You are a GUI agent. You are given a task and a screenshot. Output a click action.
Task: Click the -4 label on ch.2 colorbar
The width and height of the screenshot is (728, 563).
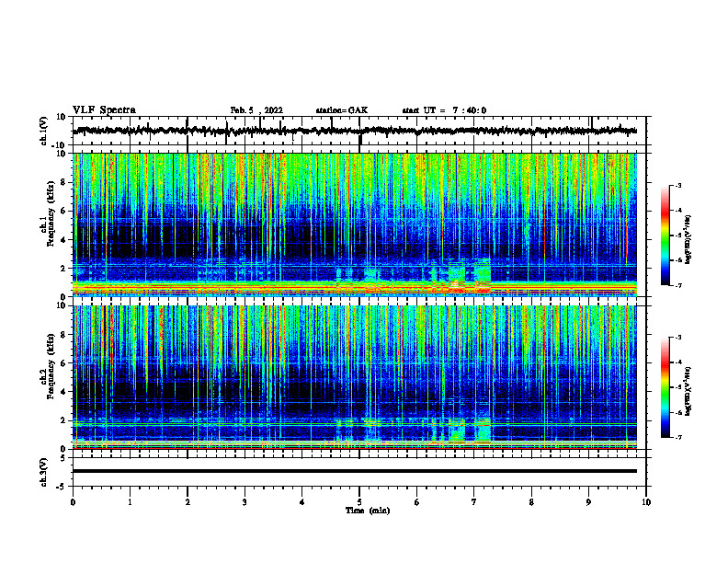tap(678, 362)
